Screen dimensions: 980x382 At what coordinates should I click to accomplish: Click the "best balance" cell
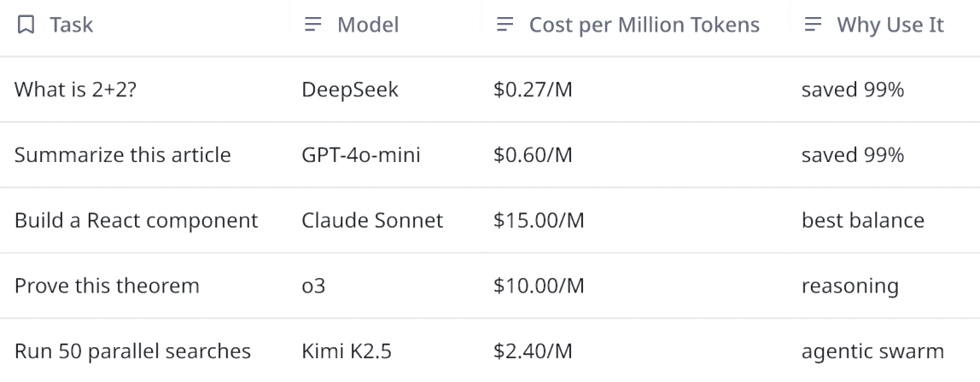(x=862, y=220)
